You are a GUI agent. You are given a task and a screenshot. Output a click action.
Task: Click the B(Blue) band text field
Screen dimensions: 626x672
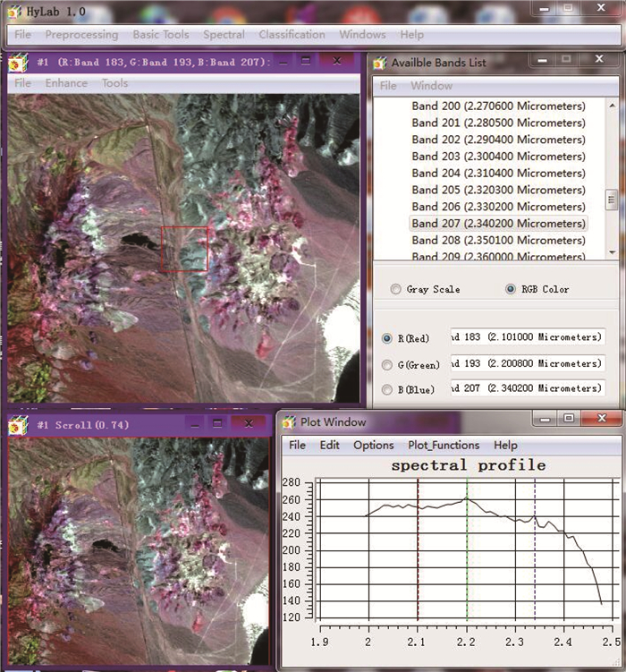(x=527, y=388)
